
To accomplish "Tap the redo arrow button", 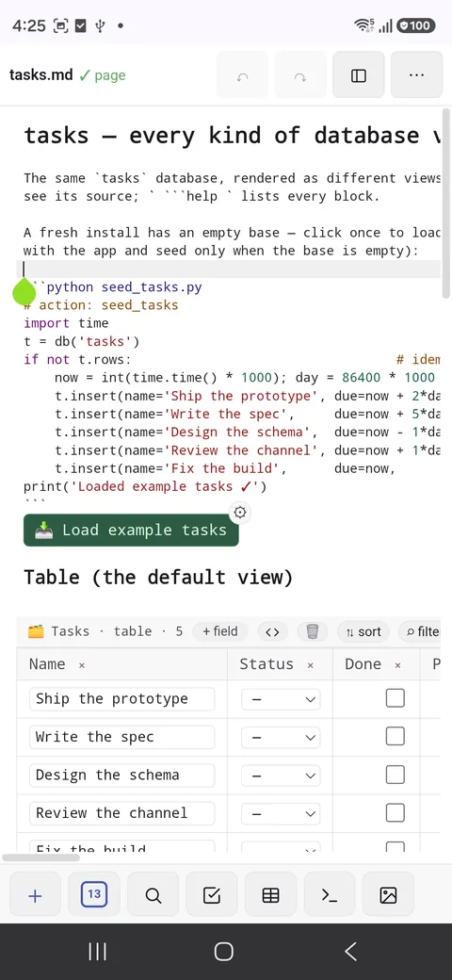I will point(300,75).
